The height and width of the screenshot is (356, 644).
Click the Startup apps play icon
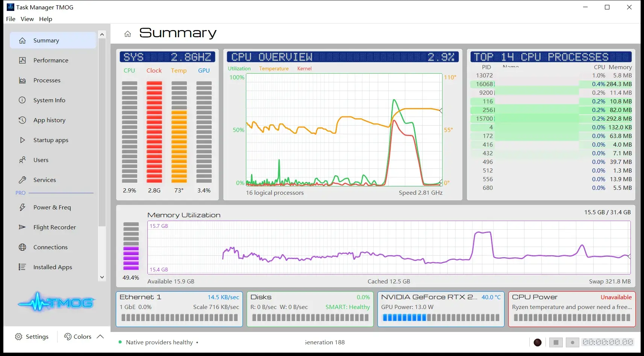pos(23,140)
